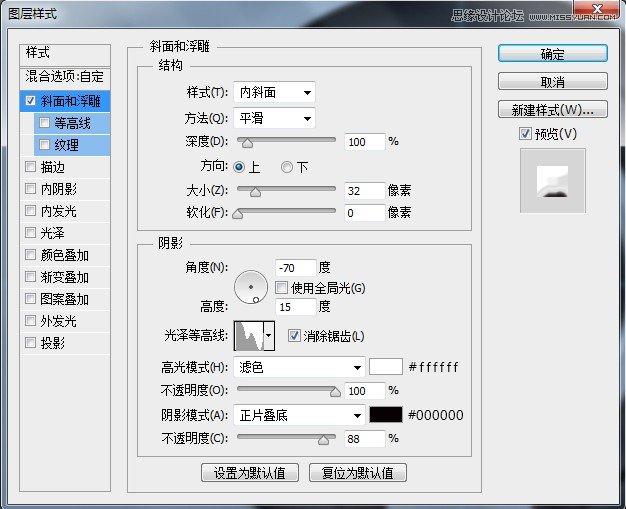This screenshot has width=626, height=509.
Task: Click the style preview thumbnail
Action: 553,180
